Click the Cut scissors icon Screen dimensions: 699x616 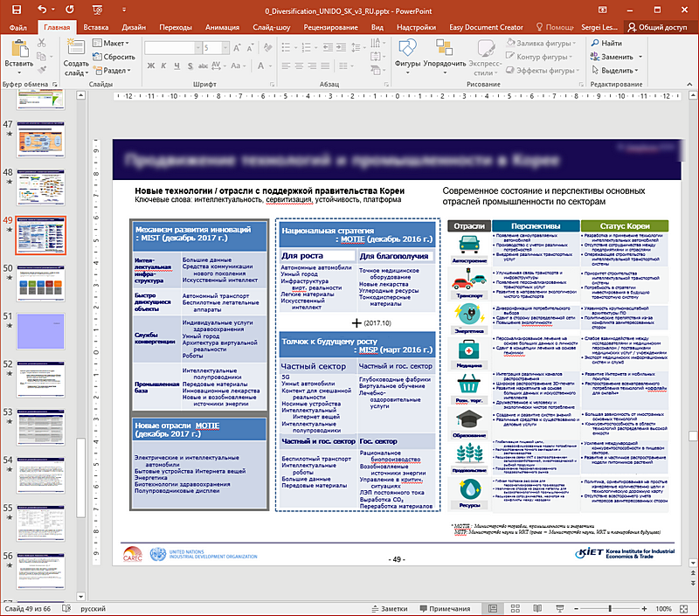(41, 43)
